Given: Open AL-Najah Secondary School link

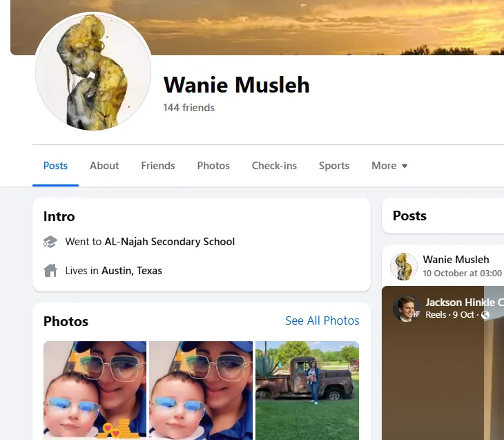Looking at the screenshot, I should (170, 242).
